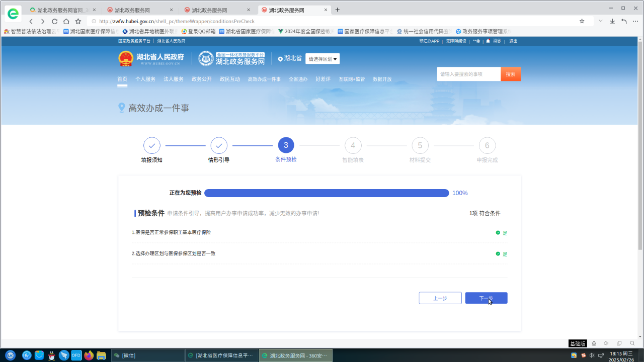
Task: Click step 4 智能填表 circle
Action: click(353, 145)
